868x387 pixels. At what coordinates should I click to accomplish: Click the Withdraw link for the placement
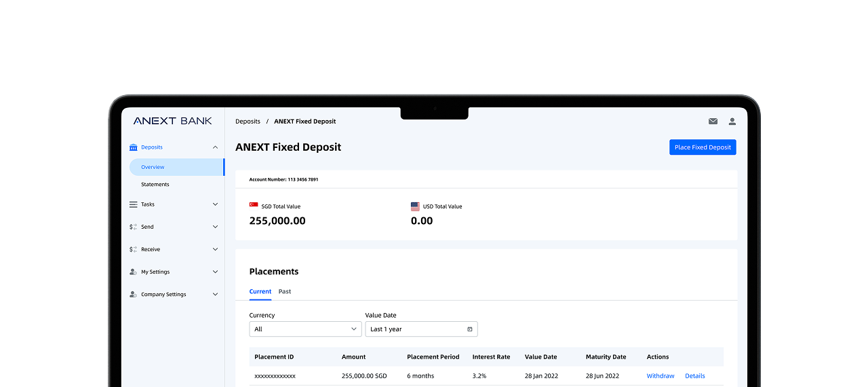[660, 376]
